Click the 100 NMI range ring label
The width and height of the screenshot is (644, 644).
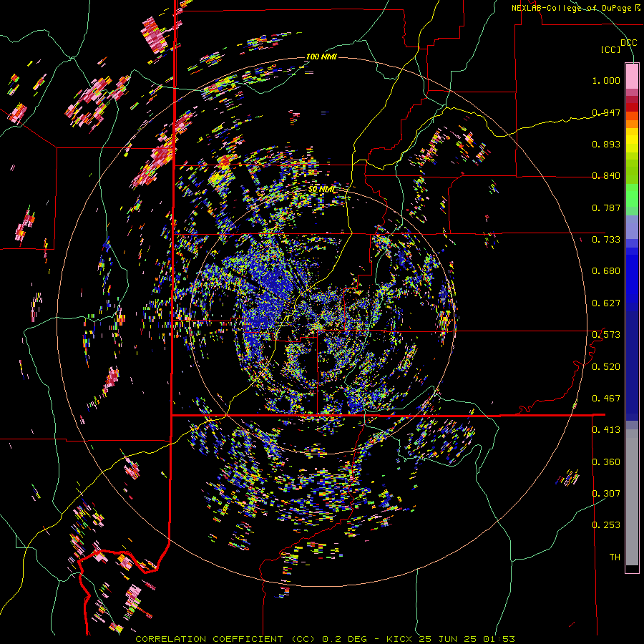(321, 57)
